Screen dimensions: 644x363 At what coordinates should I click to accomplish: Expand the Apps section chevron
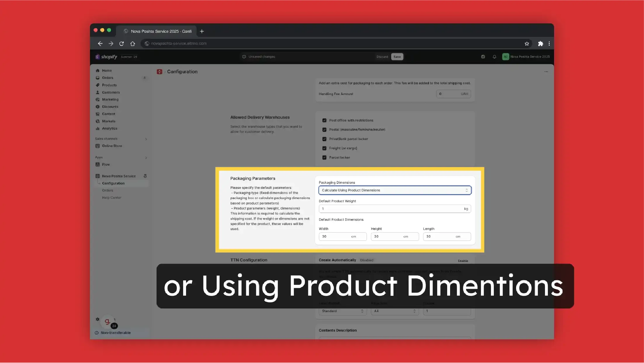point(146,158)
